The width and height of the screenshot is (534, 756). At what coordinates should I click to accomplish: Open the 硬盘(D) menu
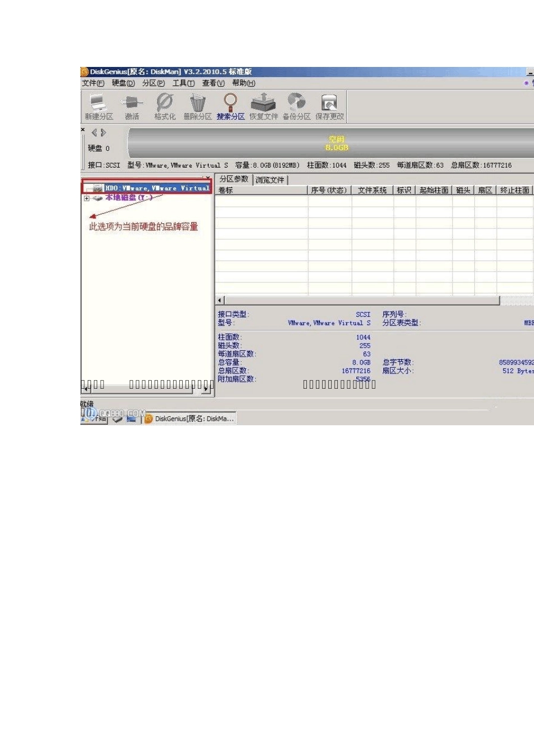point(123,83)
